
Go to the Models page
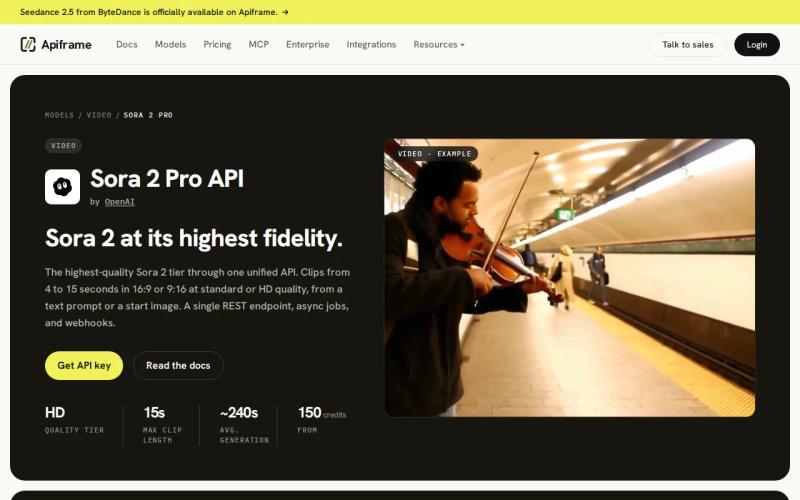pos(170,44)
